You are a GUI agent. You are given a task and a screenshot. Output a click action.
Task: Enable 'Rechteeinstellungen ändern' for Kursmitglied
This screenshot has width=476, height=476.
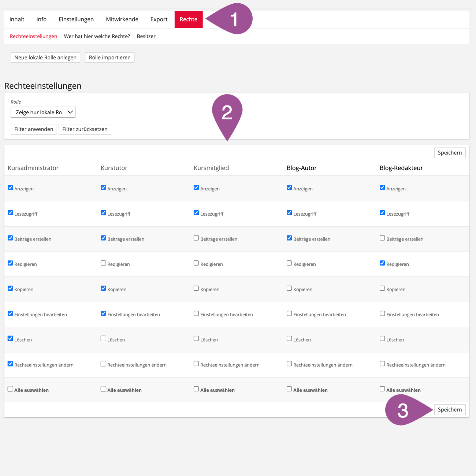coord(196,364)
